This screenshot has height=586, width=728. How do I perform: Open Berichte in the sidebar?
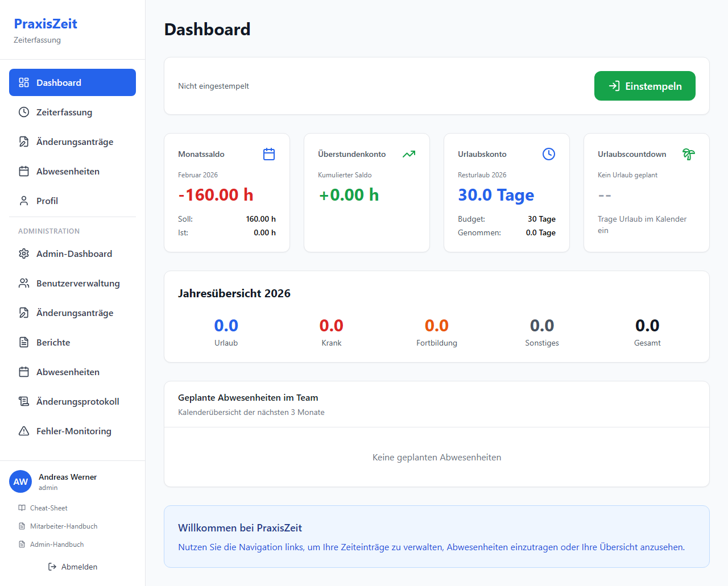[72, 342]
